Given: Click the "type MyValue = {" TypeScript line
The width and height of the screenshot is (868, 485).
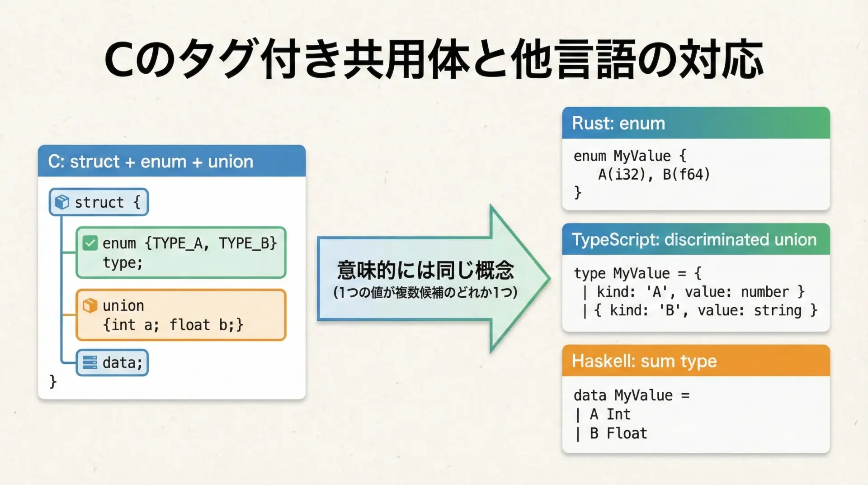Looking at the screenshot, I should point(637,273).
